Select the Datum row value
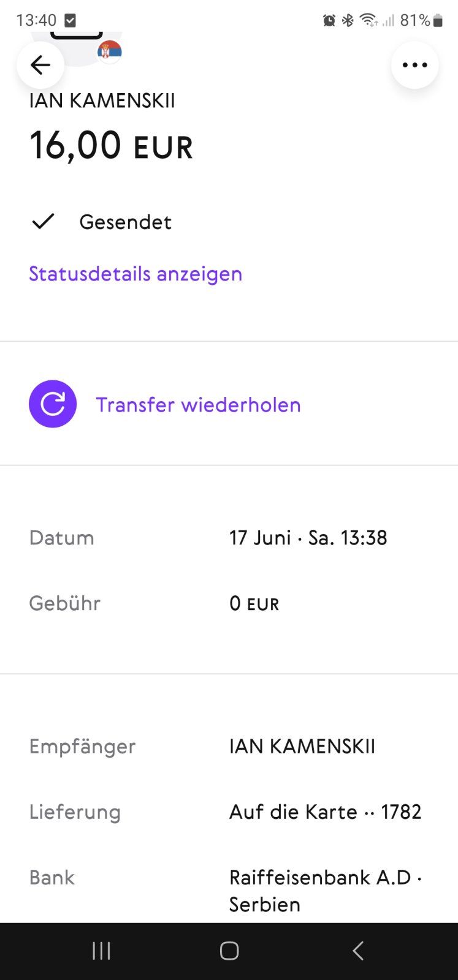This screenshot has width=458, height=980. 308,538
